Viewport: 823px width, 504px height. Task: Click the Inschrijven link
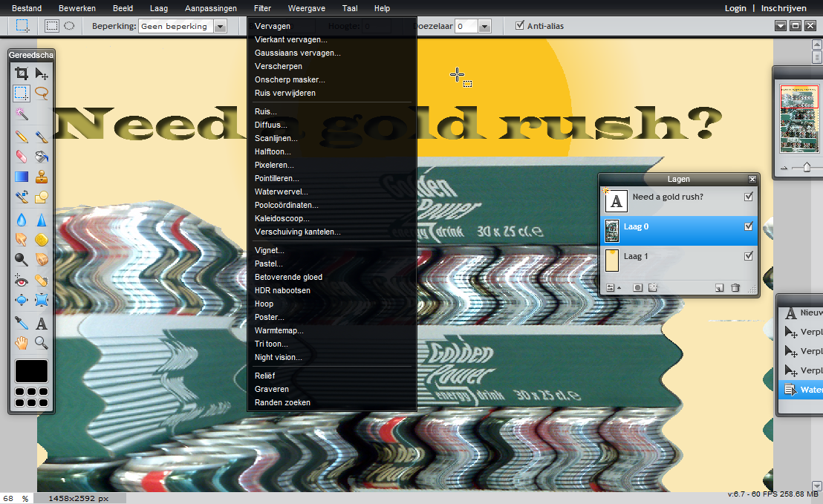(784, 8)
